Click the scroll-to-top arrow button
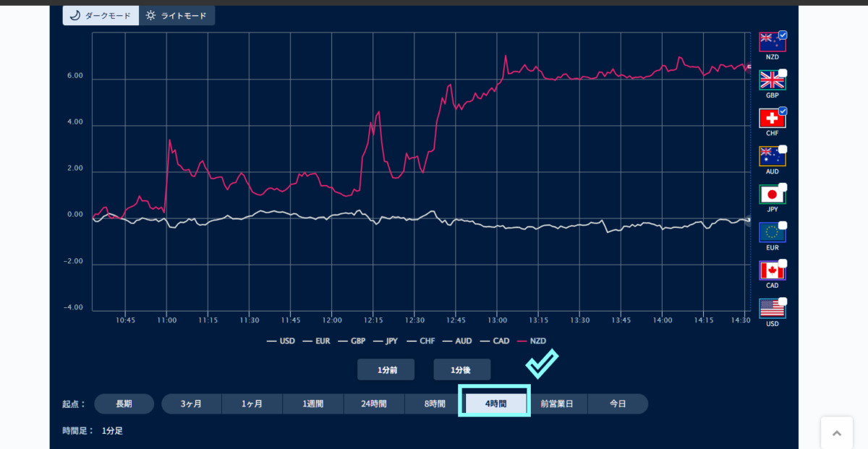The height and width of the screenshot is (449, 868). 837,433
